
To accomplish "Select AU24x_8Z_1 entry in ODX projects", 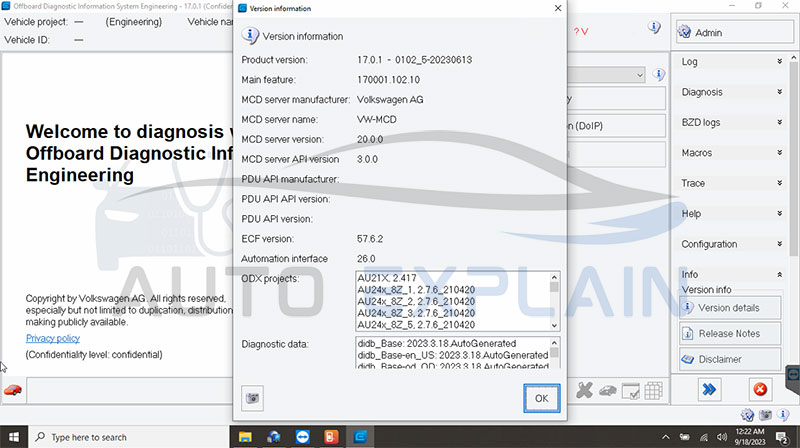I will click(416, 290).
